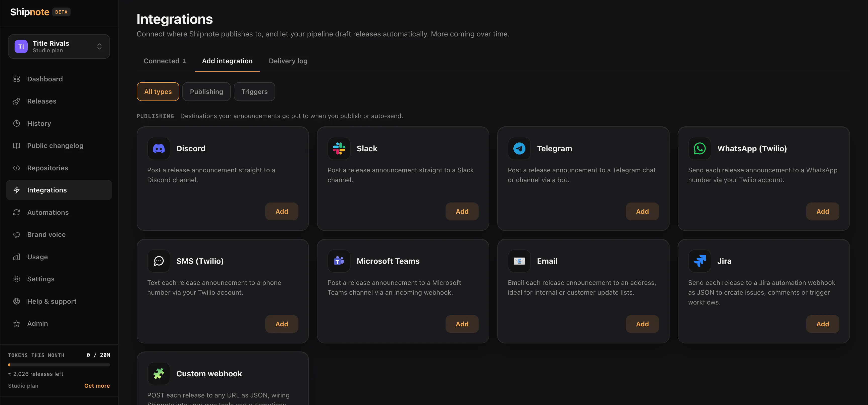Click the Telegram paper plane icon

(519, 148)
